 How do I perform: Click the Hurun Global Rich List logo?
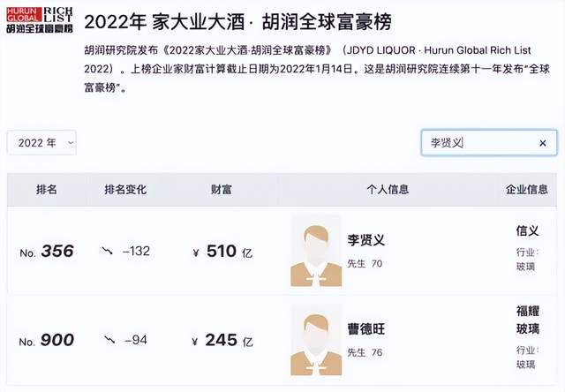(39, 19)
